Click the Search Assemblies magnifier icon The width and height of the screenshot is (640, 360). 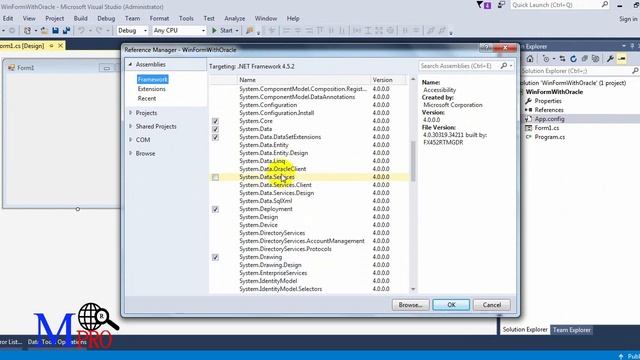tap(504, 66)
